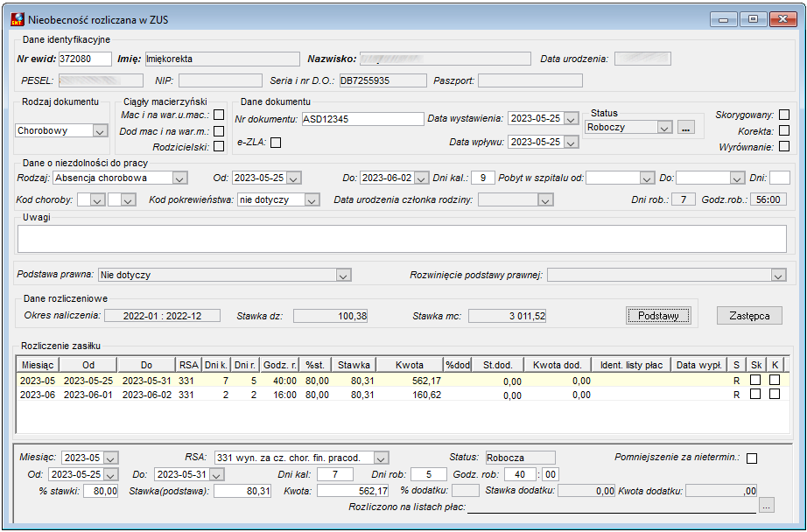This screenshot has width=807, height=532.
Task: Toggle the Pomniejszenie za nietermin. checkbox
Action: (x=751, y=458)
